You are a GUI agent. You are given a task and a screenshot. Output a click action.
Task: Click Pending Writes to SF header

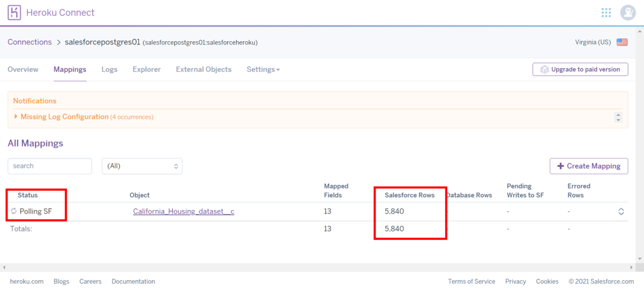click(x=525, y=191)
